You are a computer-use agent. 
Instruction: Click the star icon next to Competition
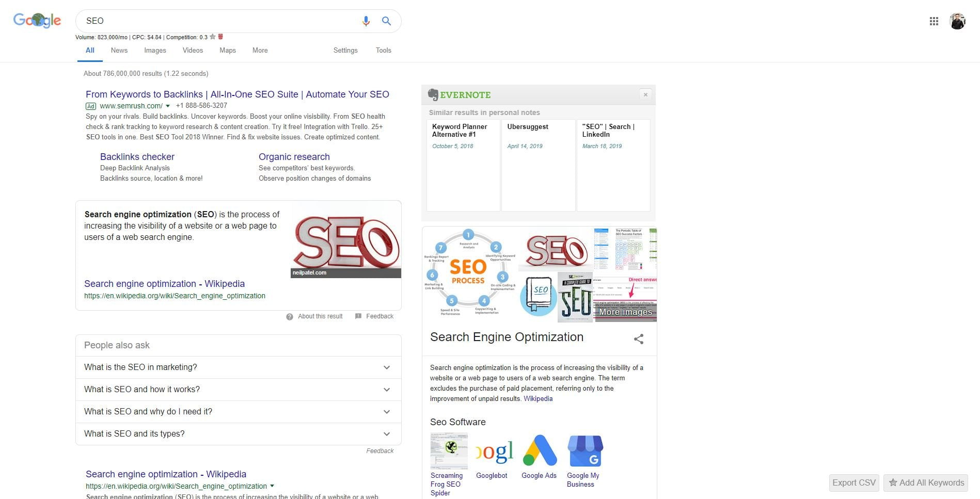click(x=213, y=37)
